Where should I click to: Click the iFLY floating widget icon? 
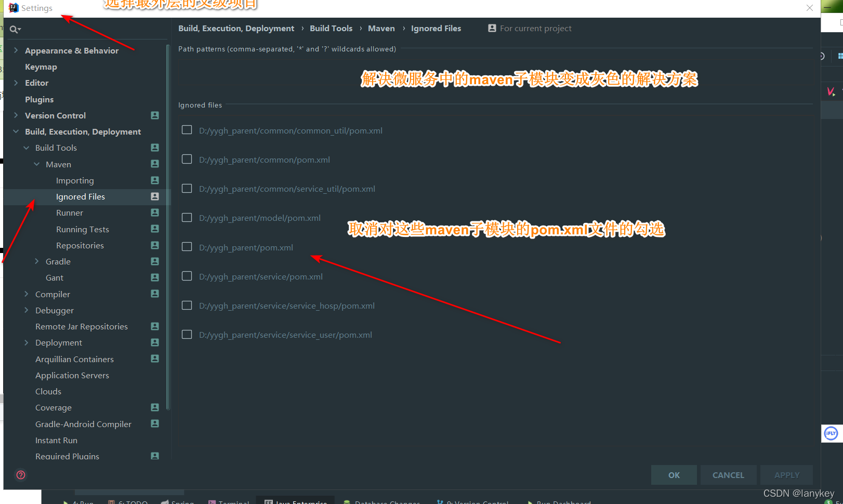click(x=831, y=433)
